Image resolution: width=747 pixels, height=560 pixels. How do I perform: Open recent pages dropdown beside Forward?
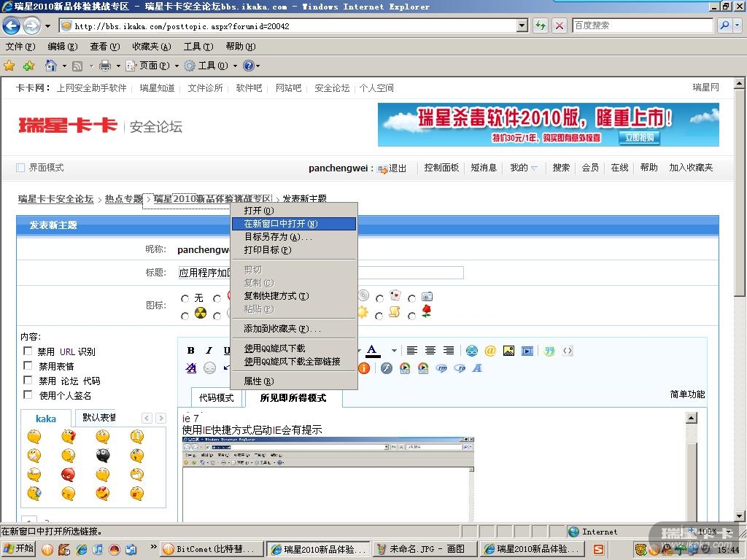coord(47,26)
